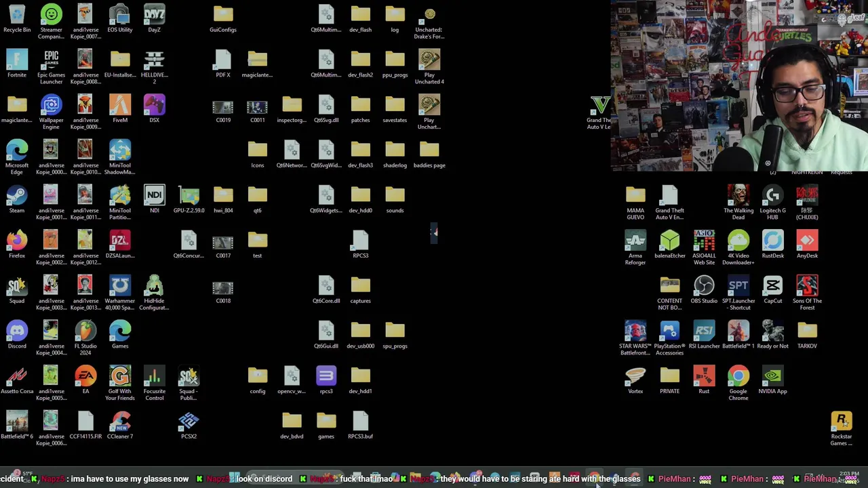
Task: Click the PDF X file icon
Action: [223, 64]
